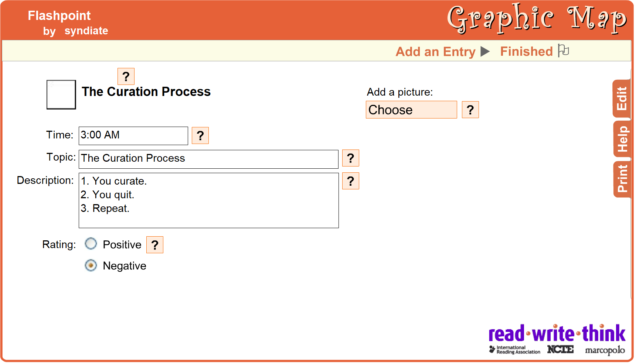Select the Positive rating radio button
Image resolution: width=636 pixels, height=364 pixels.
pos(91,244)
